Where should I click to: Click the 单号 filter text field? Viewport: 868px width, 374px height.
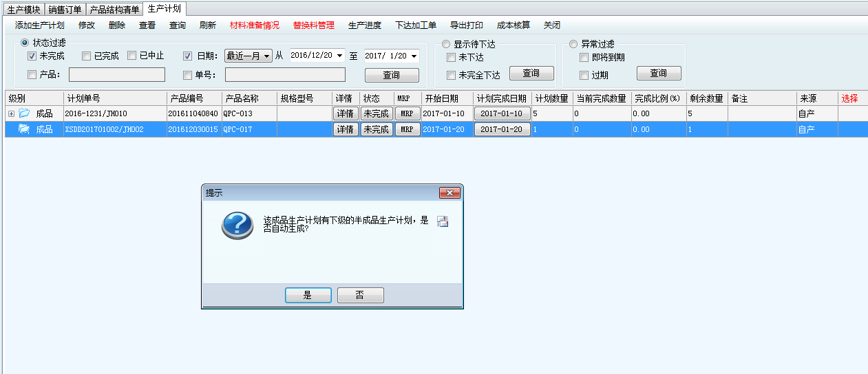pos(285,75)
